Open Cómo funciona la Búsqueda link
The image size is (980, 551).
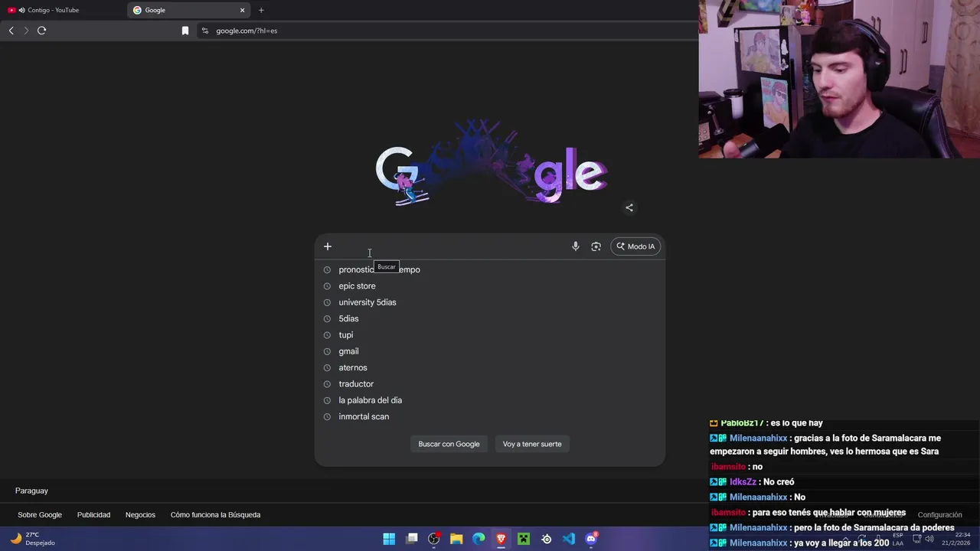click(x=215, y=515)
